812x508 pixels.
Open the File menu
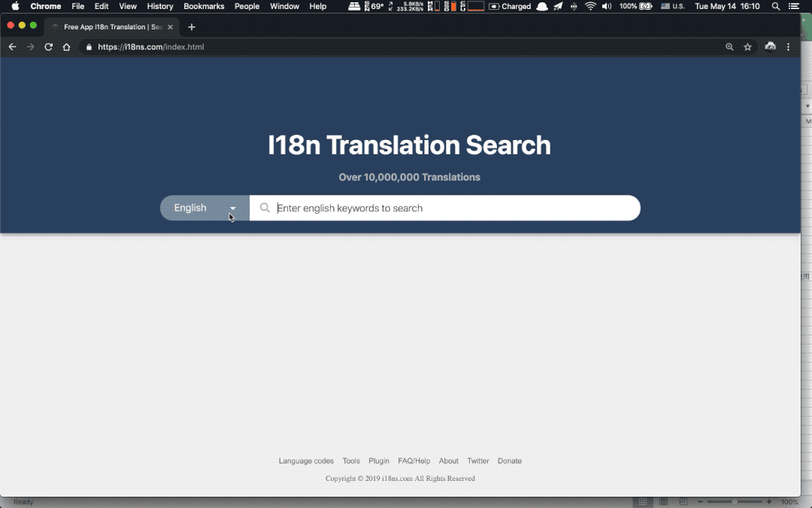pos(77,6)
